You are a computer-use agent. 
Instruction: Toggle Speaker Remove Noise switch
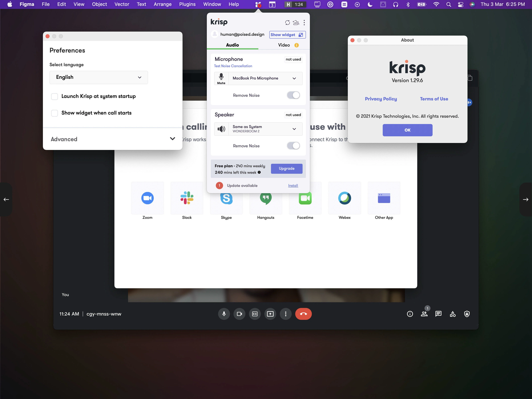[x=293, y=146]
